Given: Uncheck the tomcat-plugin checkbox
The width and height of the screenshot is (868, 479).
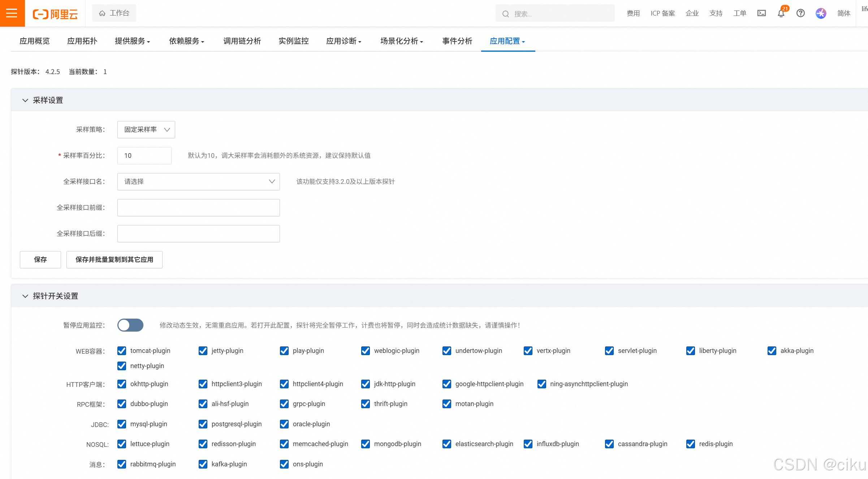Looking at the screenshot, I should [x=122, y=351].
